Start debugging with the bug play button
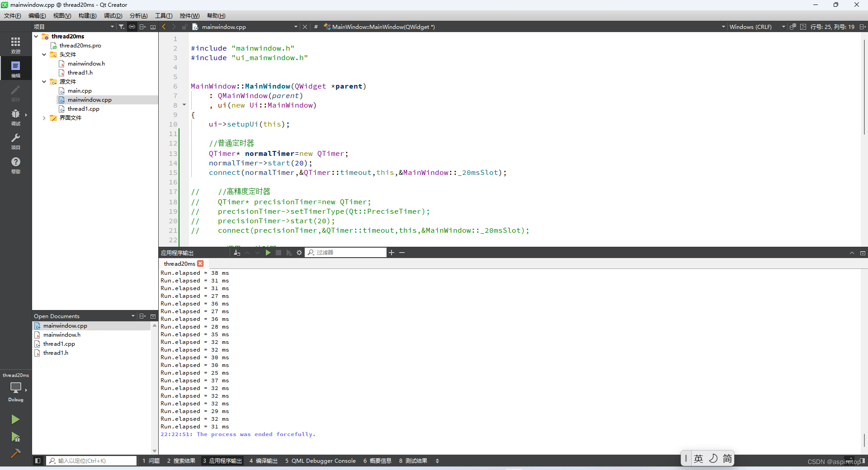This screenshot has width=868, height=470. pos(15,437)
